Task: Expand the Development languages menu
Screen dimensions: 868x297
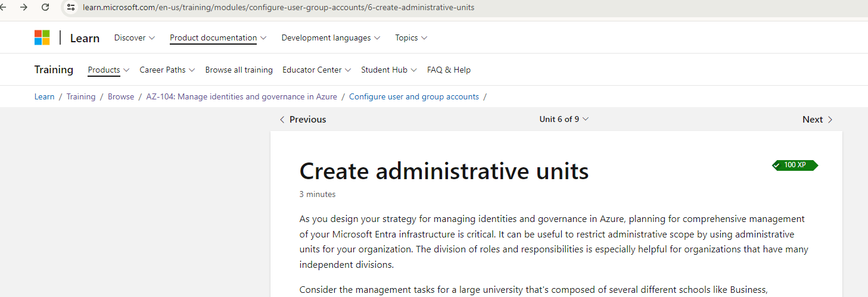Action: click(330, 37)
